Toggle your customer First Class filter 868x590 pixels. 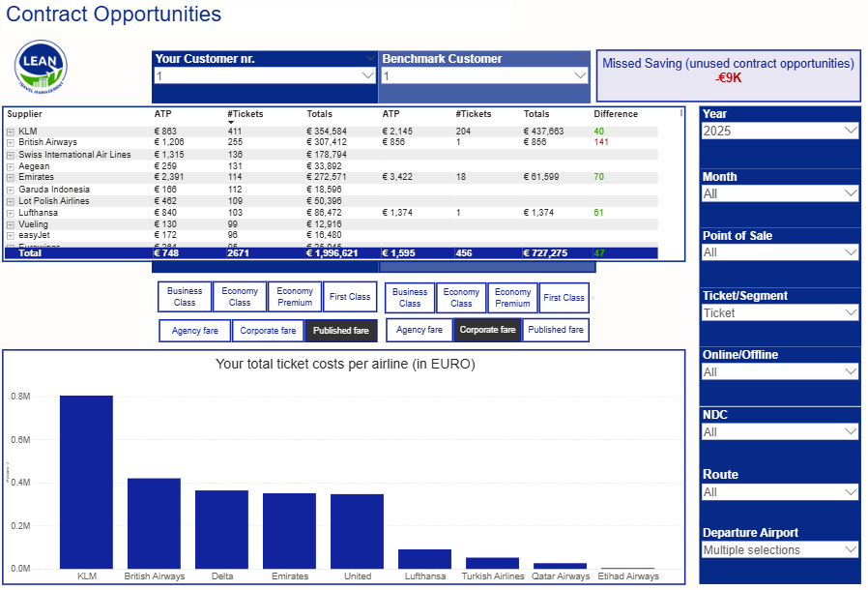point(350,296)
